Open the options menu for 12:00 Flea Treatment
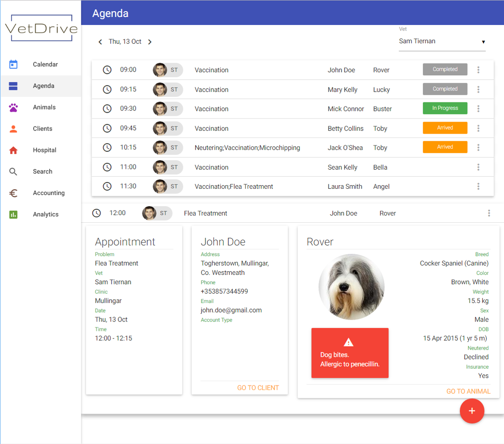 [489, 213]
